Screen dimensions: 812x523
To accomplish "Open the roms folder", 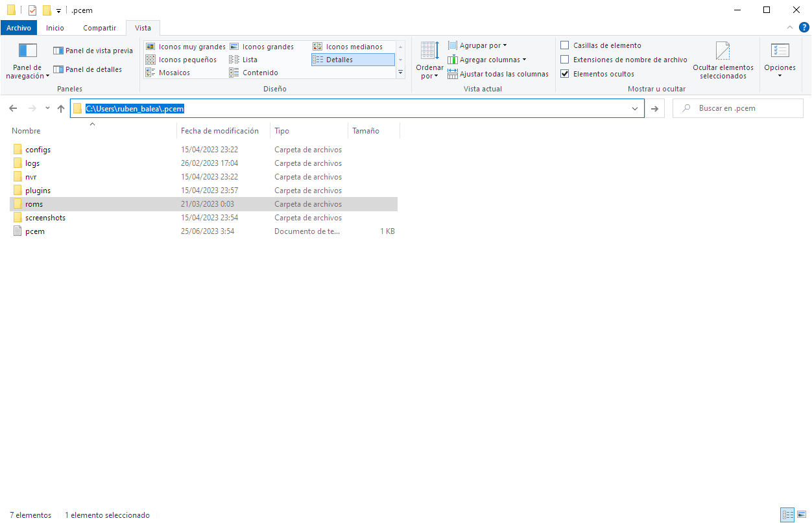I will pos(33,203).
